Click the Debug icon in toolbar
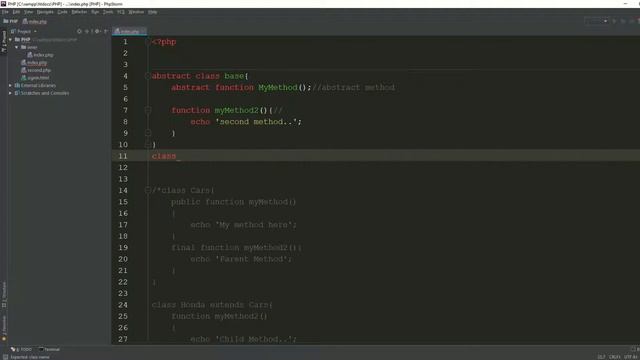Image resolution: width=640 pixels, height=360 pixels. pyautogui.click(x=623, y=21)
